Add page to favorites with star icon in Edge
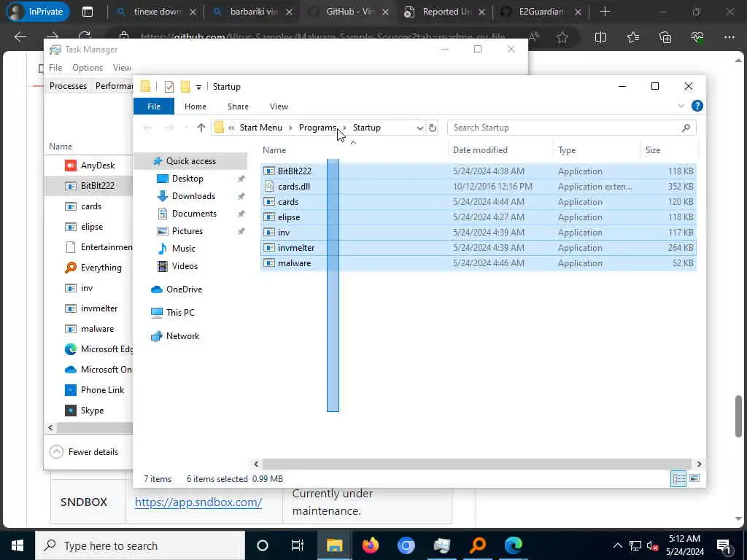Image resolution: width=747 pixels, height=560 pixels. click(562, 37)
